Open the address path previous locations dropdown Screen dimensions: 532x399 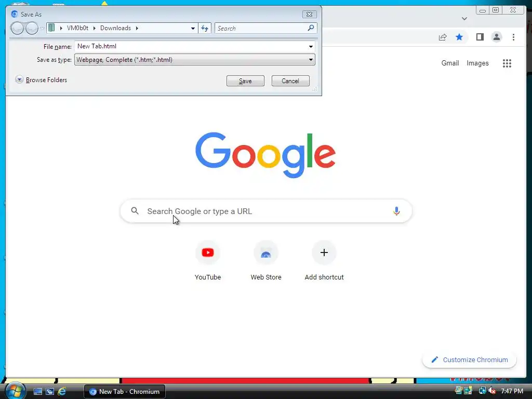click(193, 28)
